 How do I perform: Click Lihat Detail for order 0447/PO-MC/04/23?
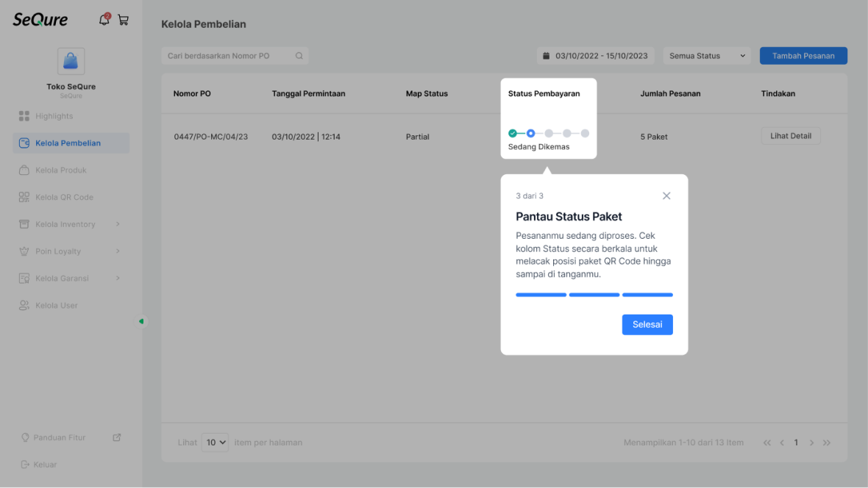[x=791, y=136]
